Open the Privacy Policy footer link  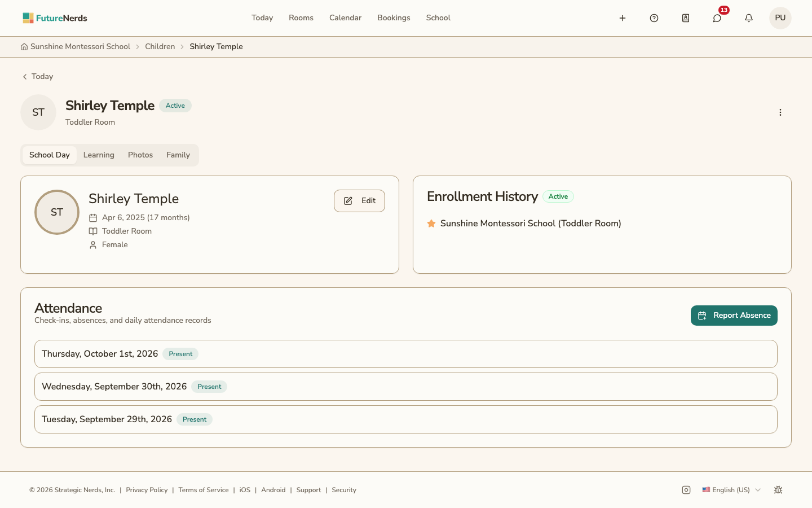tap(147, 490)
